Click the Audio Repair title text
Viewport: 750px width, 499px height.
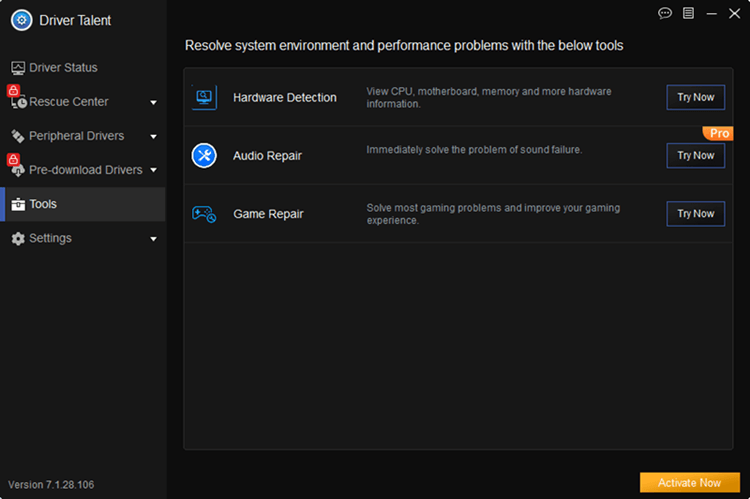(267, 156)
